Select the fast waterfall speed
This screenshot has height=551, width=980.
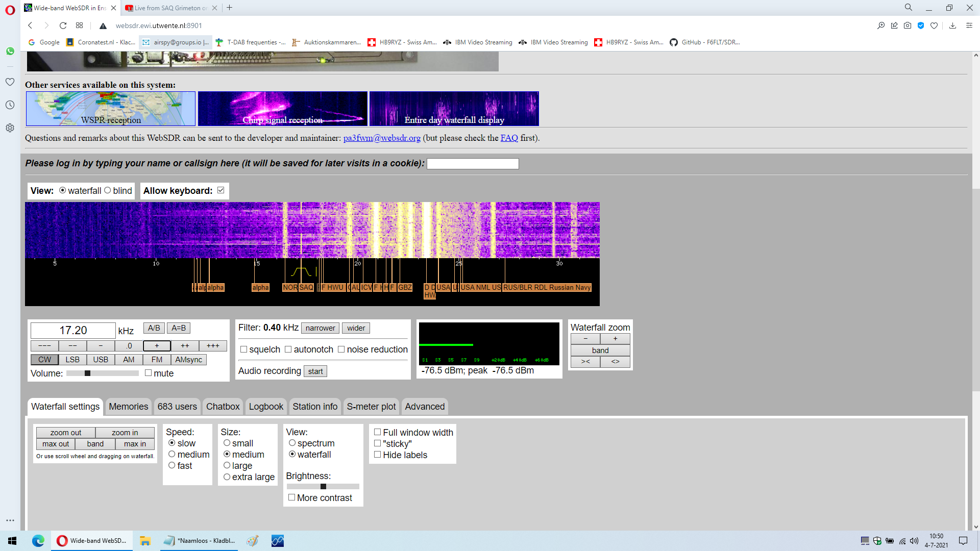click(x=172, y=465)
